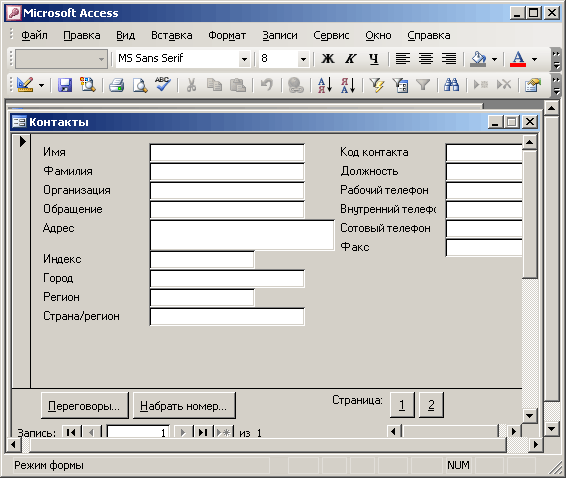Image resolution: width=566 pixels, height=478 pixels.
Task: Apply filter by selection lightning funnel icon
Action: pos(377,85)
